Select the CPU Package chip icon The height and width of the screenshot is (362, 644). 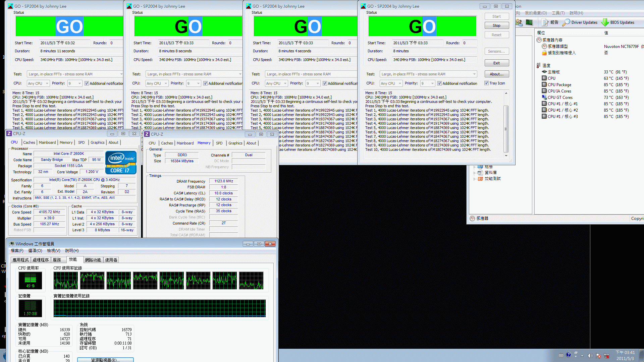[544, 84]
